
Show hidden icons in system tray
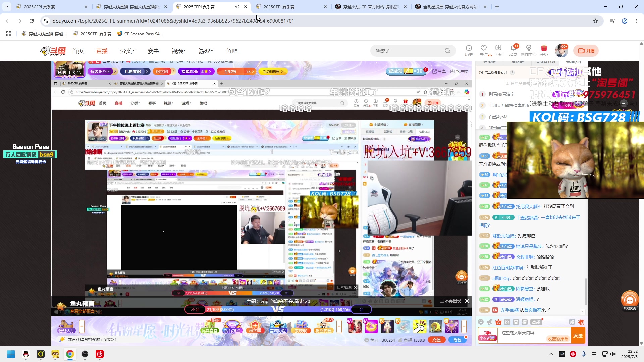551,354
